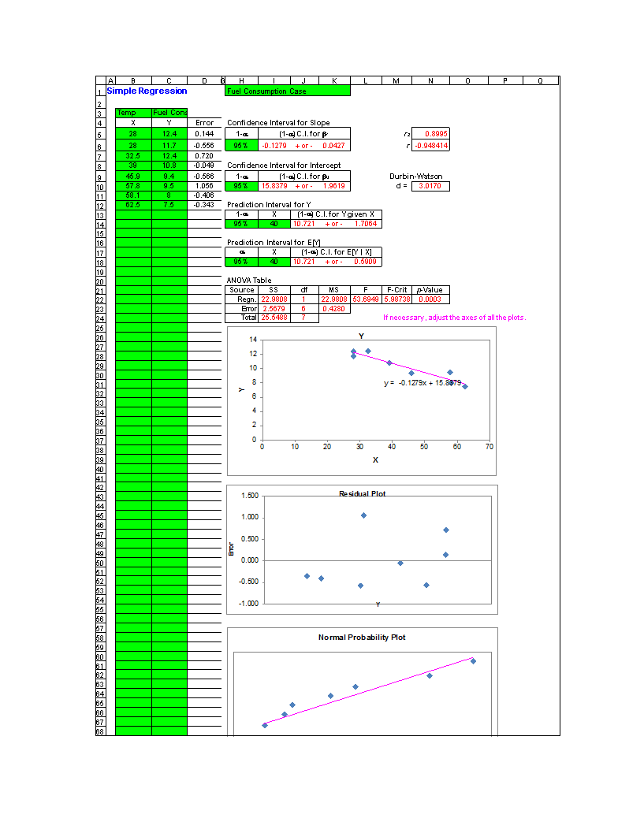Click the r² value cell showing 0.8995
Screen dimensions: 644x833
[430, 134]
